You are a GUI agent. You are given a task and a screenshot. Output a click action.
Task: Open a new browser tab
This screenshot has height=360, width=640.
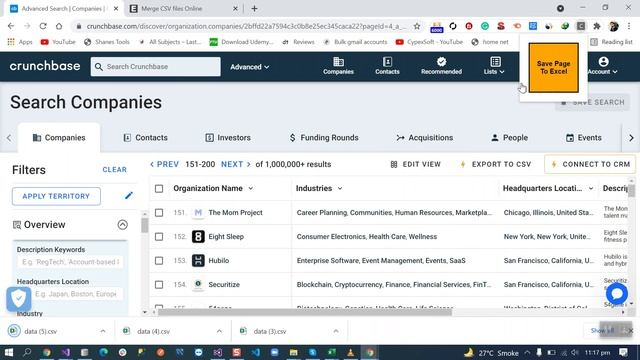254,9
